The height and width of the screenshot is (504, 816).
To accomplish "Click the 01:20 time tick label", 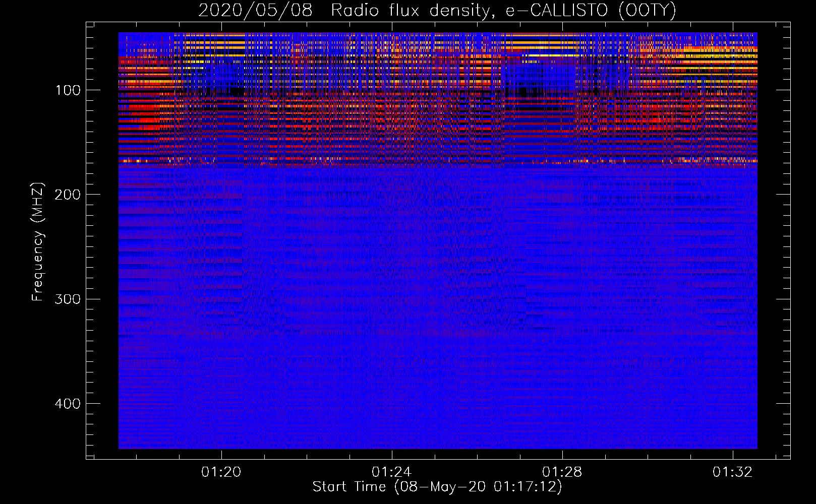I will click(221, 472).
